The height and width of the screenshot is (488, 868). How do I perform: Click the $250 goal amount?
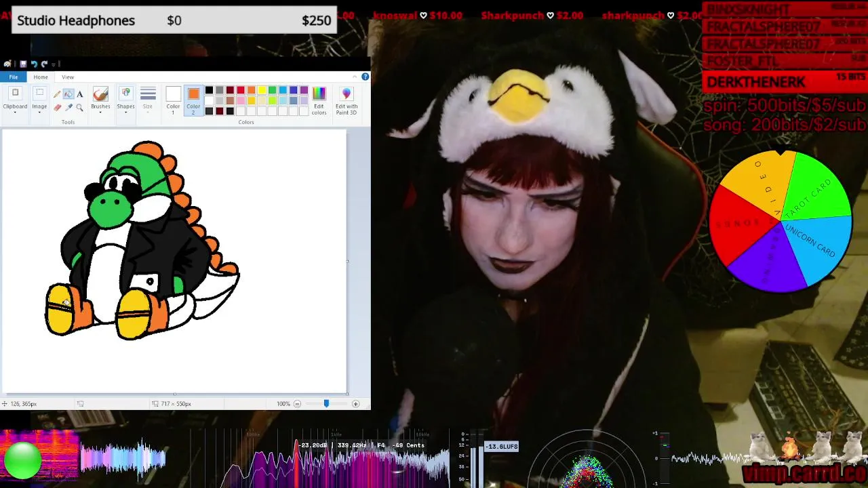(x=316, y=20)
